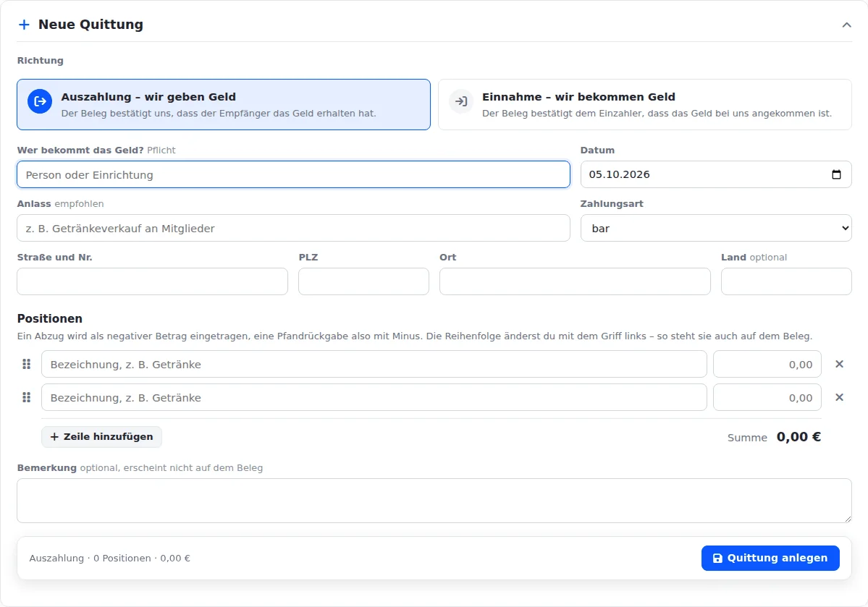Focus the Anlass input field
The width and height of the screenshot is (868, 607).
click(293, 228)
